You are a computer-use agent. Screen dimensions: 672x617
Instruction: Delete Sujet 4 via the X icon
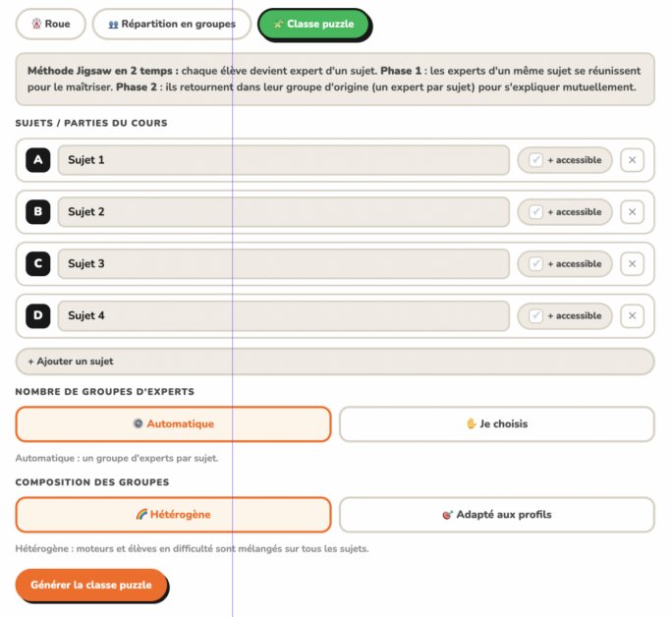(x=632, y=315)
